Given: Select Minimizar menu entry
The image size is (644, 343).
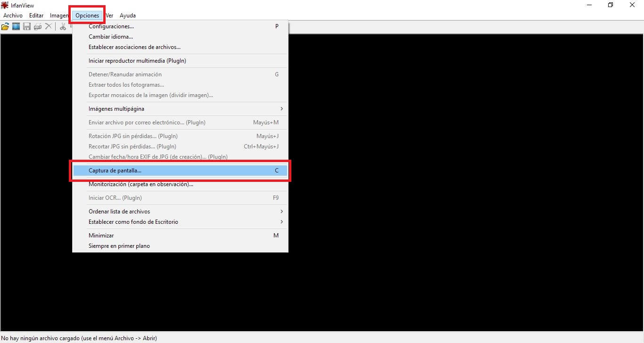Looking at the screenshot, I should pyautogui.click(x=180, y=236).
